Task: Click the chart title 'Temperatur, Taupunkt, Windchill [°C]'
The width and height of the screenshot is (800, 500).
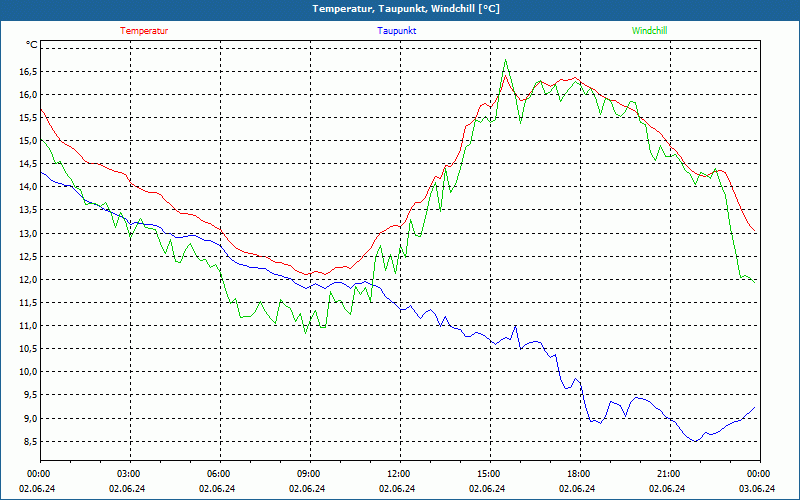Action: (x=406, y=9)
